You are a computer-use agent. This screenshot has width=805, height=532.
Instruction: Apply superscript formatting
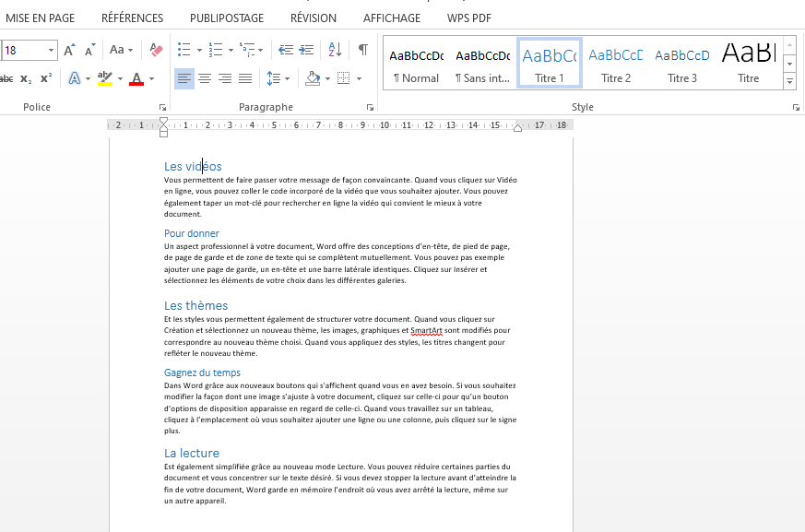point(46,78)
